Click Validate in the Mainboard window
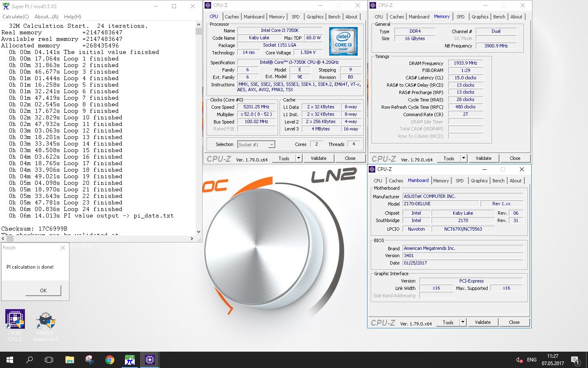588x368 pixels. click(483, 322)
